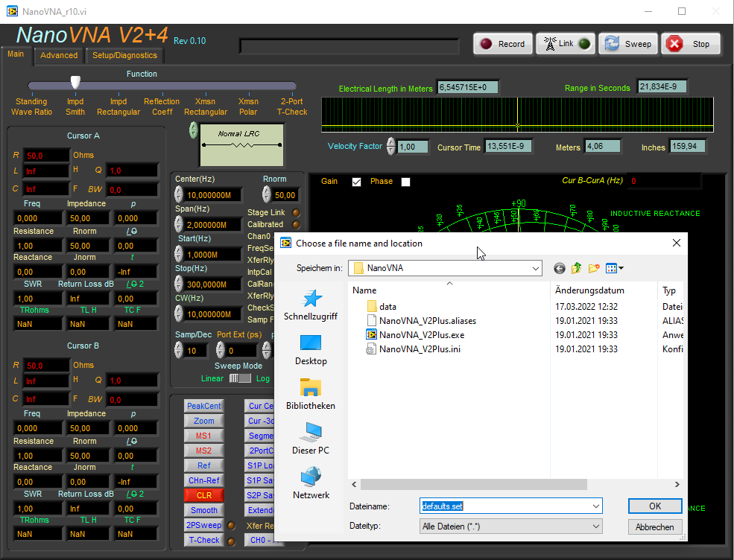This screenshot has width=734, height=560.
Task: Click the yellow cursor in the time-domain graph
Action: click(517, 125)
